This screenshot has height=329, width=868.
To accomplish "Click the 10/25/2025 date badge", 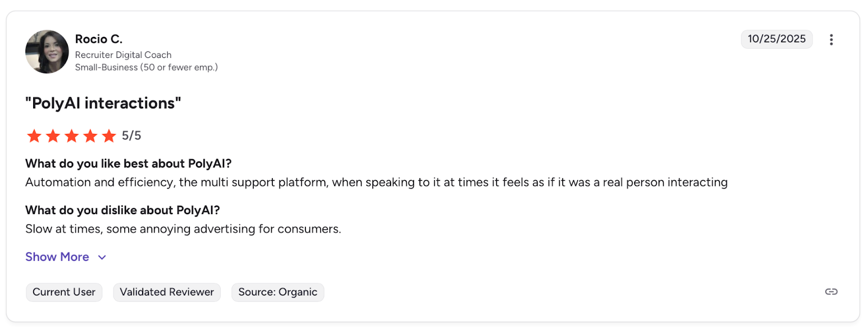I will pyautogui.click(x=776, y=39).
